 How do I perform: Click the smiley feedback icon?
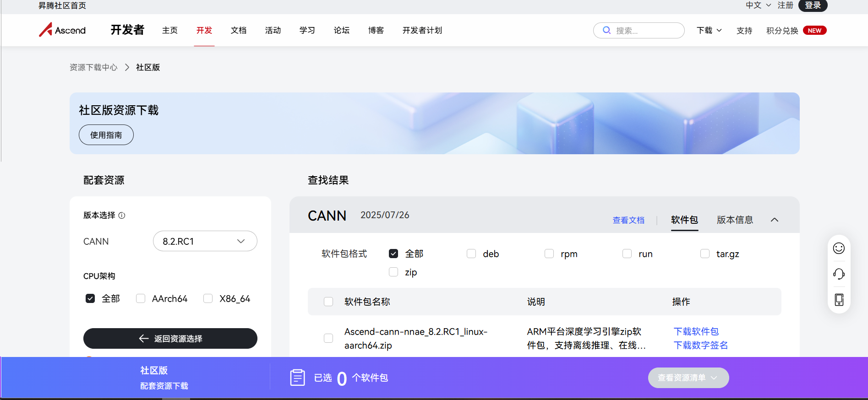coord(839,248)
